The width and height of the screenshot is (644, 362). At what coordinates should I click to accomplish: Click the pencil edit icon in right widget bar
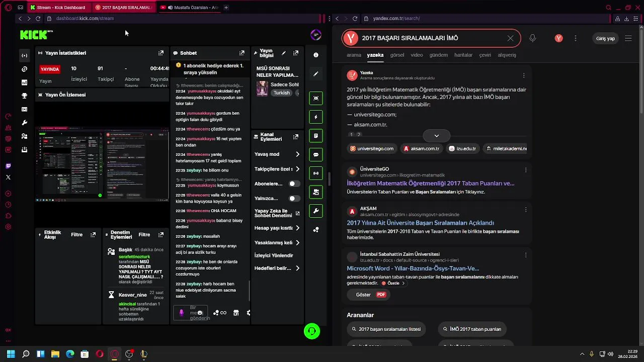pyautogui.click(x=316, y=73)
